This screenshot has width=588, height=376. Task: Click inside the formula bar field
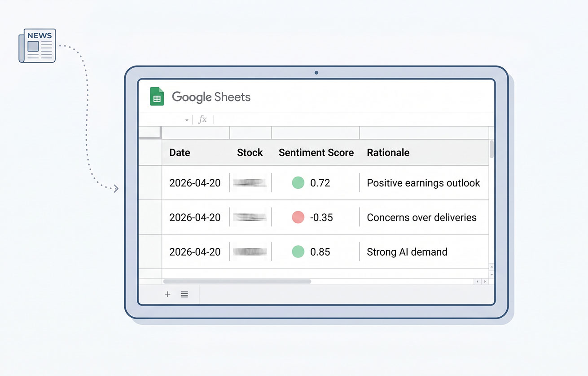pos(350,119)
